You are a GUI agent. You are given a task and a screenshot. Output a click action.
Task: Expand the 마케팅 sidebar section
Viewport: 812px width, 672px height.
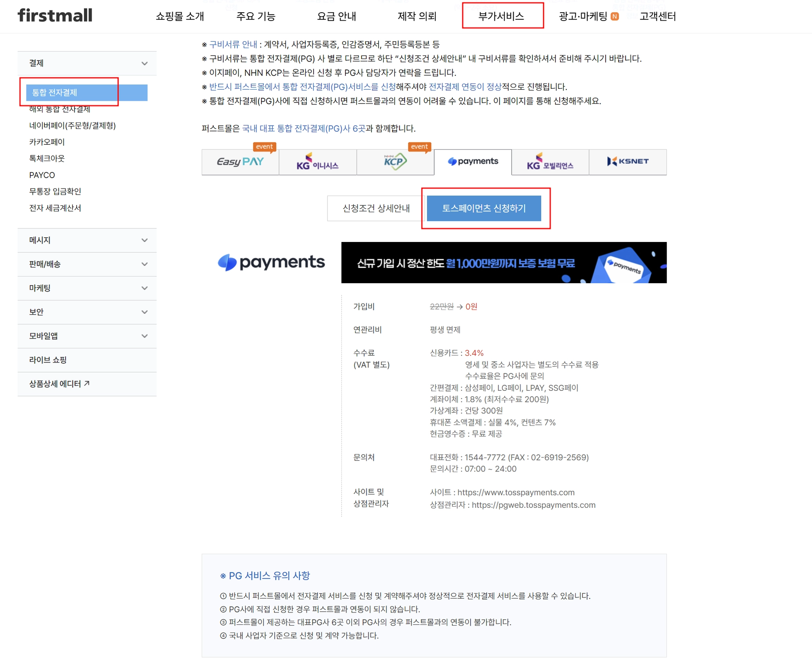tap(145, 288)
